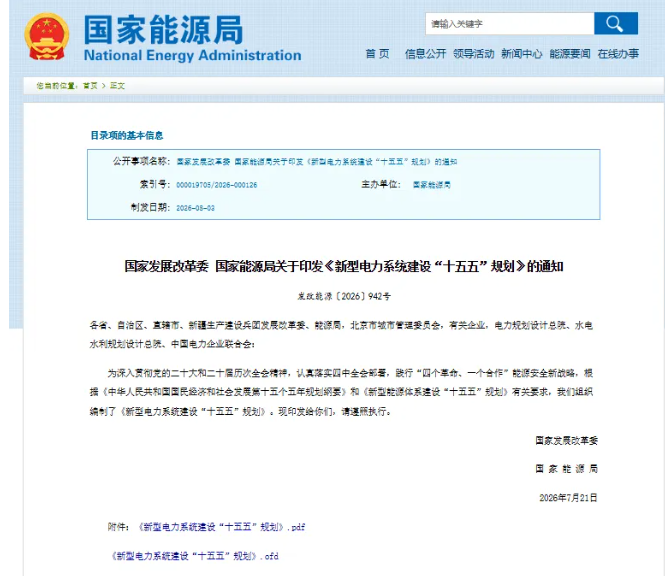Select the 制发日期 value 2026-08-03
The height and width of the screenshot is (576, 665).
(x=196, y=208)
